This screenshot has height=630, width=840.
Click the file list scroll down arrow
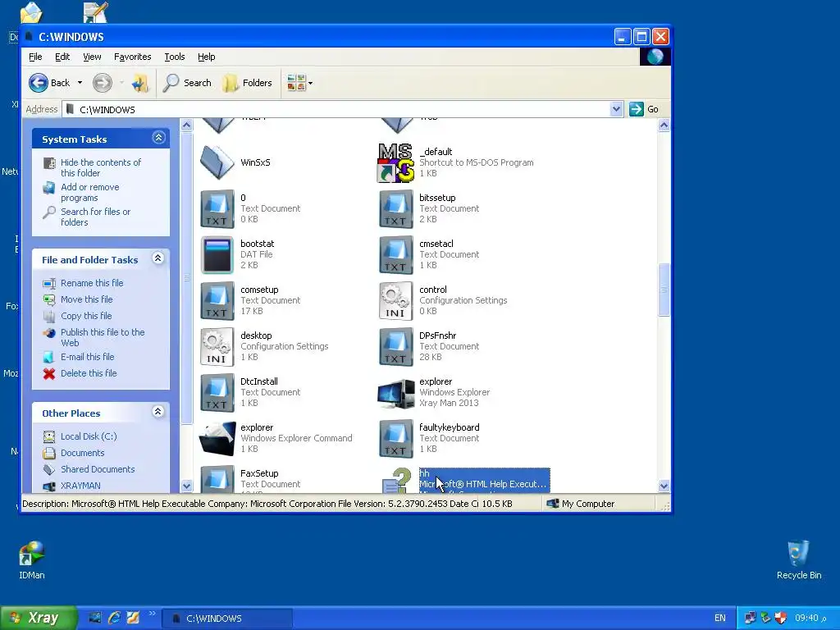click(664, 486)
